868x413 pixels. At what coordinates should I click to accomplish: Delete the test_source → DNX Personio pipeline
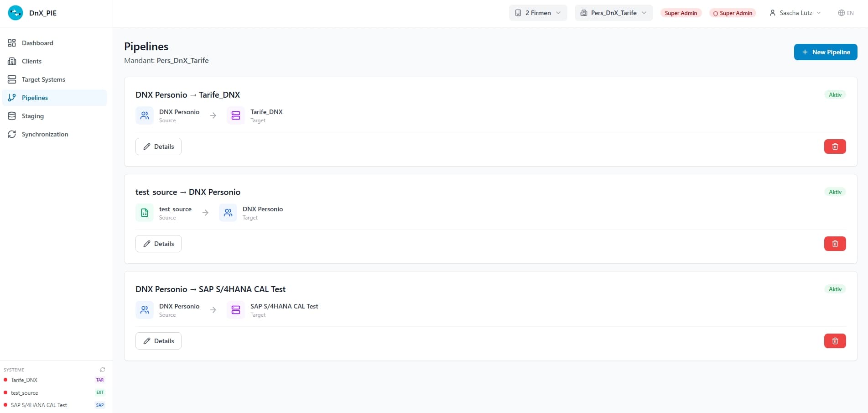(x=835, y=244)
